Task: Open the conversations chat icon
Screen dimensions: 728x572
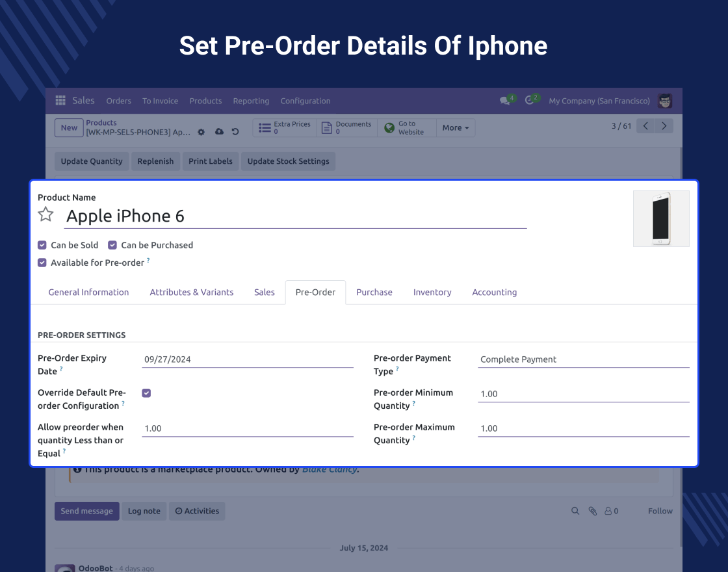Action: 504,101
